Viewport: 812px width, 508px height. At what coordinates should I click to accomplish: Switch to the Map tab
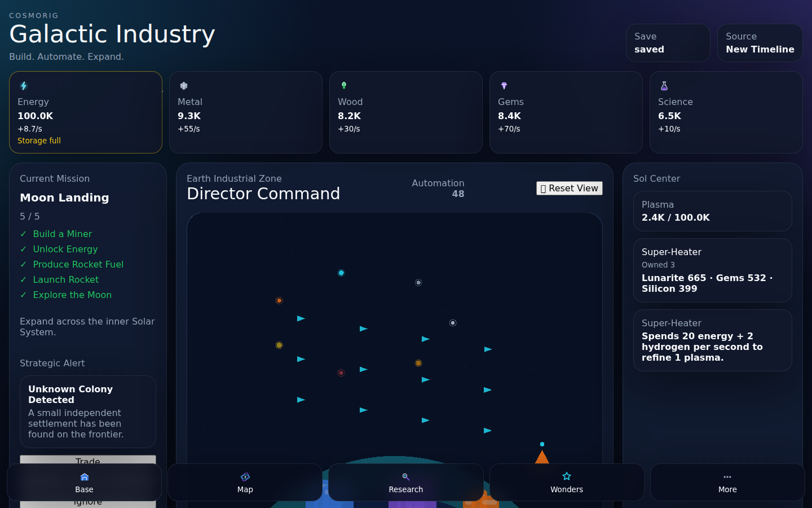pyautogui.click(x=245, y=483)
